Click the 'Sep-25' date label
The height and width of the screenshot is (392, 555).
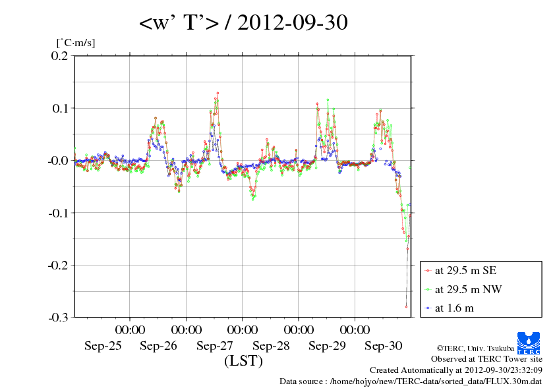pyautogui.click(x=103, y=346)
